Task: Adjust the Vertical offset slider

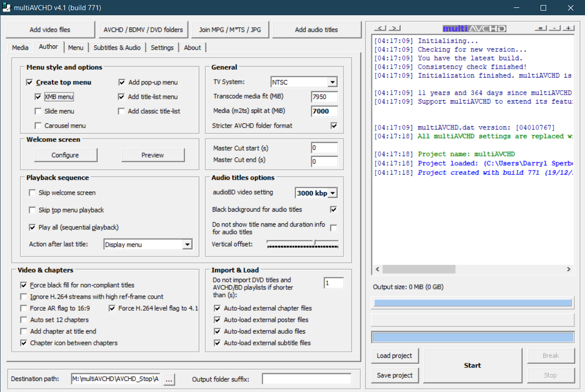Action: coord(314,243)
